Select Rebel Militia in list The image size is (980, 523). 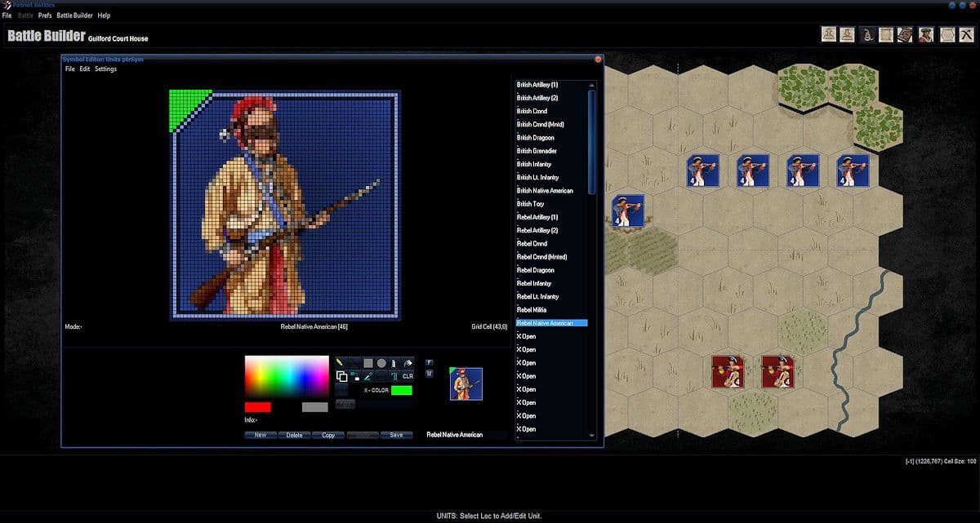[x=532, y=310]
